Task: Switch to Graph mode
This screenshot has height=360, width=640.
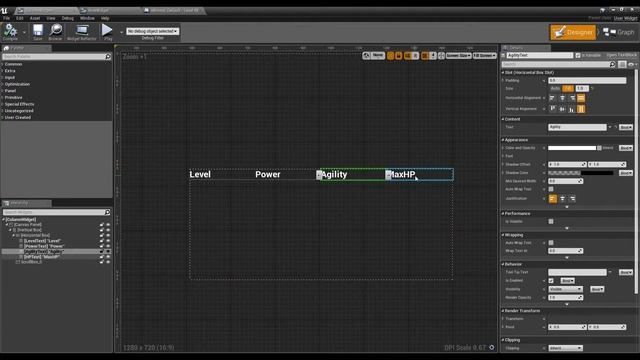Action: 619,32
